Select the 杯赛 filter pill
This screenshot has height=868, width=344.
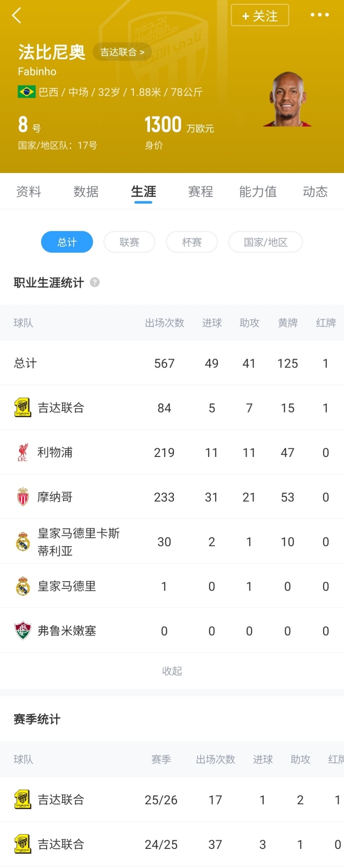coord(192,242)
